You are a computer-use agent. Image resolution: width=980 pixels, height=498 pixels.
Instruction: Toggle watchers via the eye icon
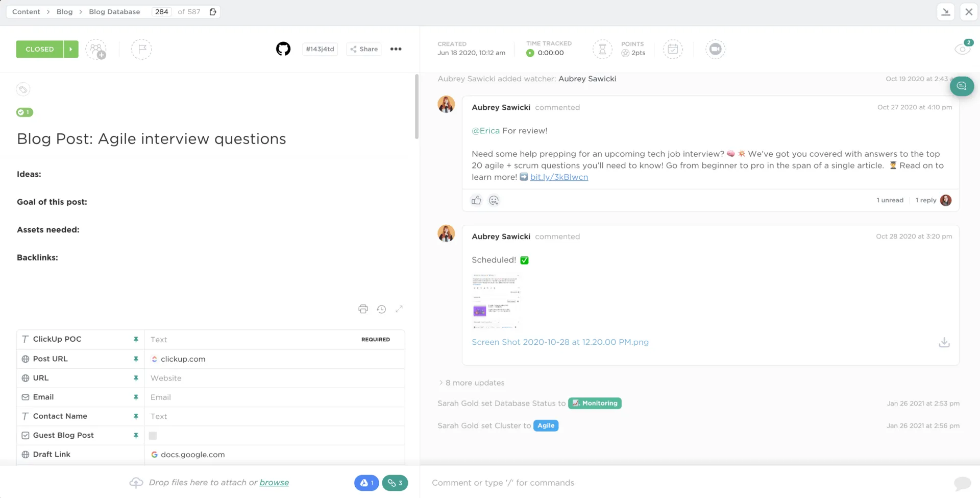coord(963,49)
